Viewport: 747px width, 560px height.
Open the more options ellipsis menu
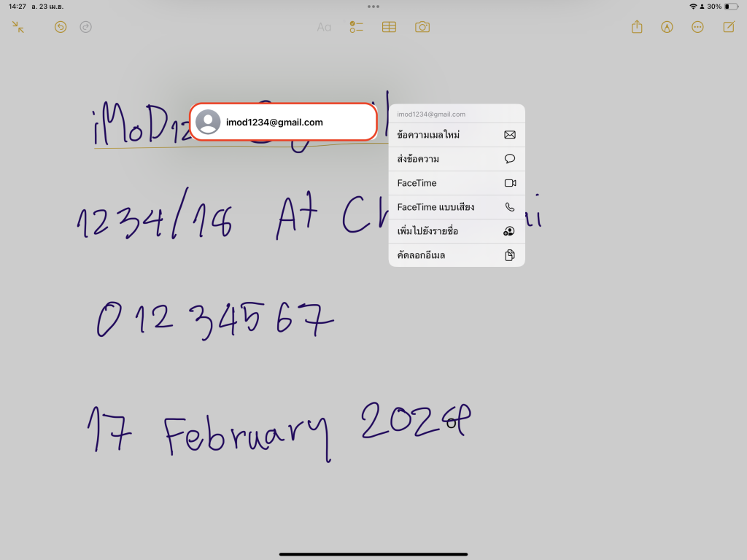(697, 27)
